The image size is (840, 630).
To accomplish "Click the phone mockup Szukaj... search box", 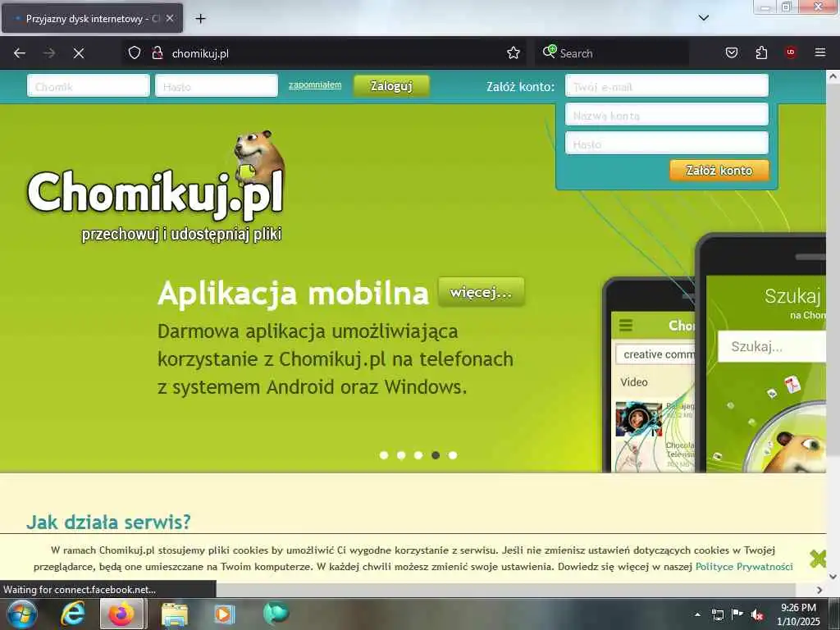I will coord(771,346).
